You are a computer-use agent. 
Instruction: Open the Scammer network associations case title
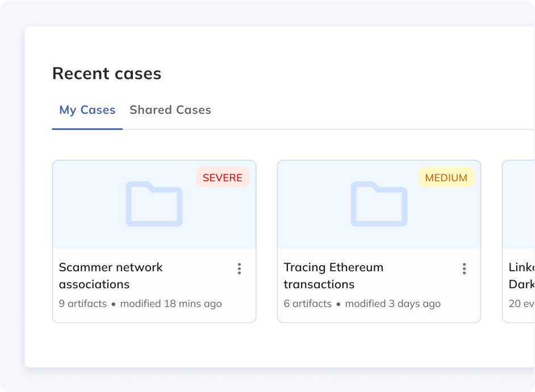pos(111,276)
